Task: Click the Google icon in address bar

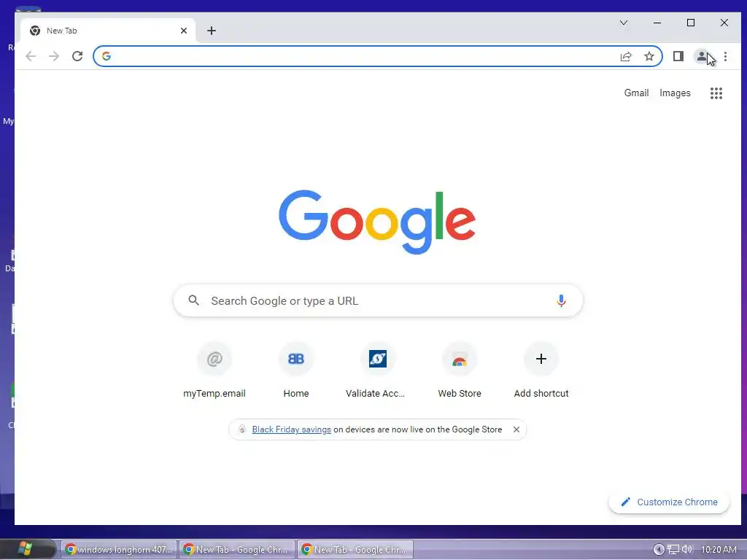Action: [107, 56]
